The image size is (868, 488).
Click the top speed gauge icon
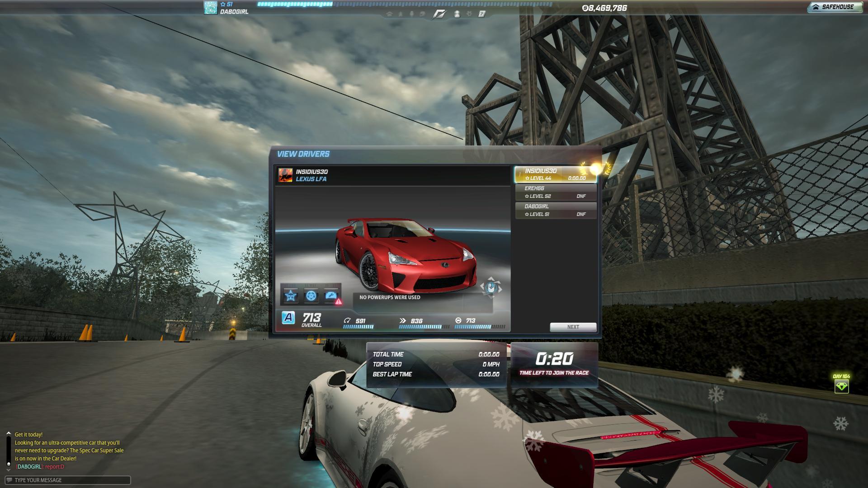click(347, 320)
